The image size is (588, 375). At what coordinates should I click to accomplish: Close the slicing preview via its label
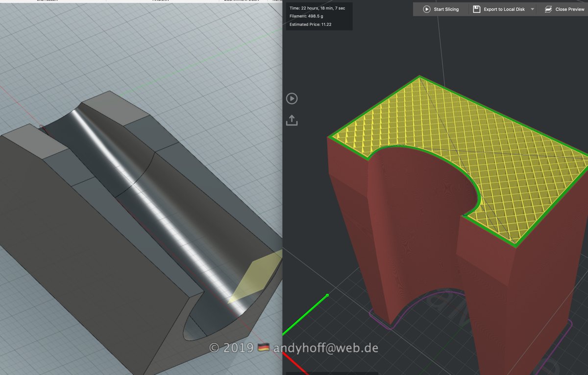click(x=569, y=9)
